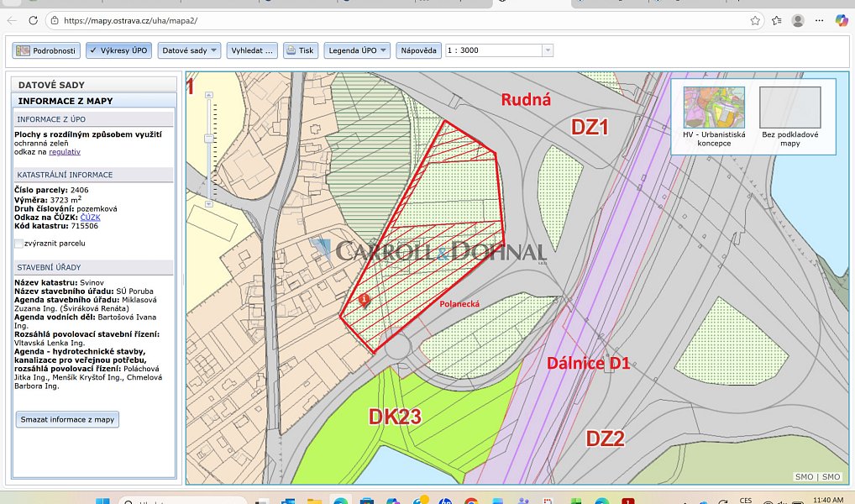The image size is (855, 504).
Task: Open the Datové sady dropdown
Action: (x=189, y=50)
